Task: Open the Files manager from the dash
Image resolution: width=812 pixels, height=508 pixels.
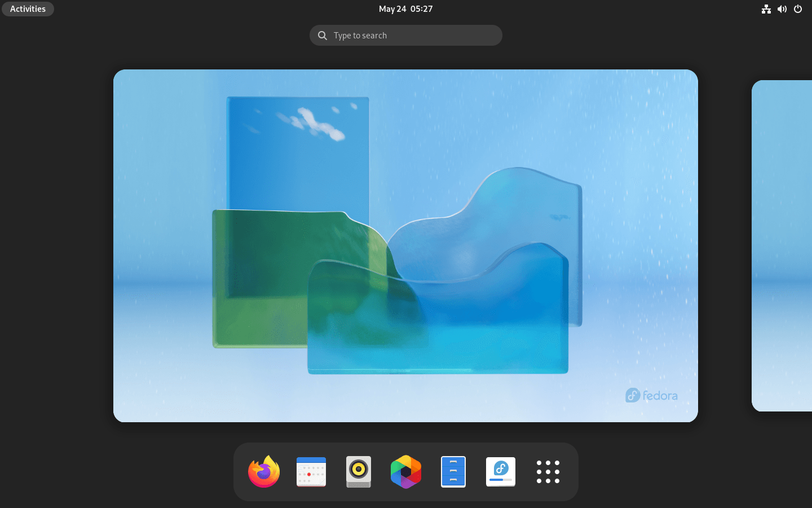Action: point(453,472)
